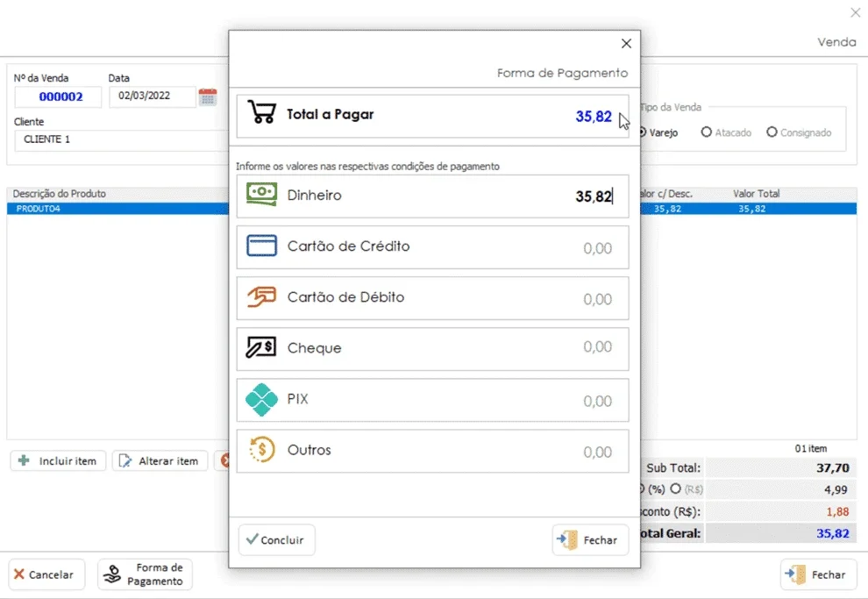The image size is (868, 599).
Task: Click the Cliente field CLIENTE 1
Action: point(121,140)
